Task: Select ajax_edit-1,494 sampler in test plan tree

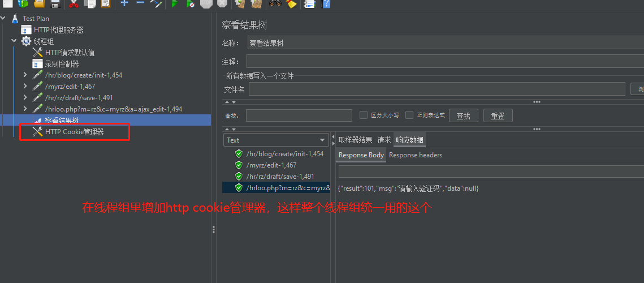Action: pyautogui.click(x=113, y=109)
